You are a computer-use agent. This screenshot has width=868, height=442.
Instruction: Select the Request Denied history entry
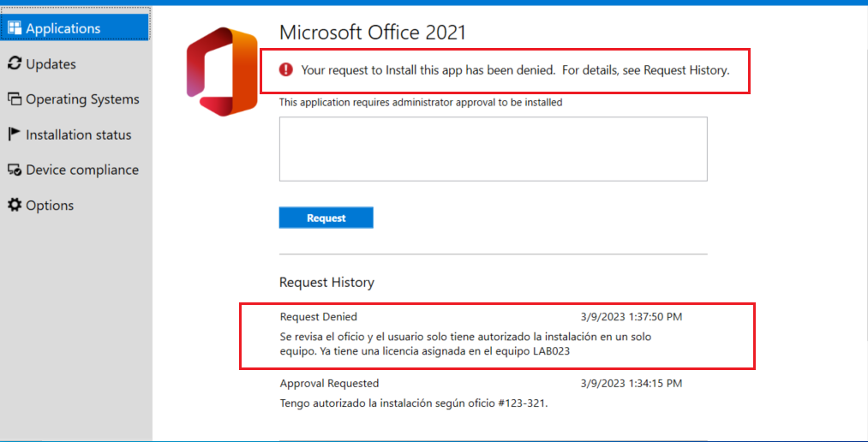click(482, 336)
